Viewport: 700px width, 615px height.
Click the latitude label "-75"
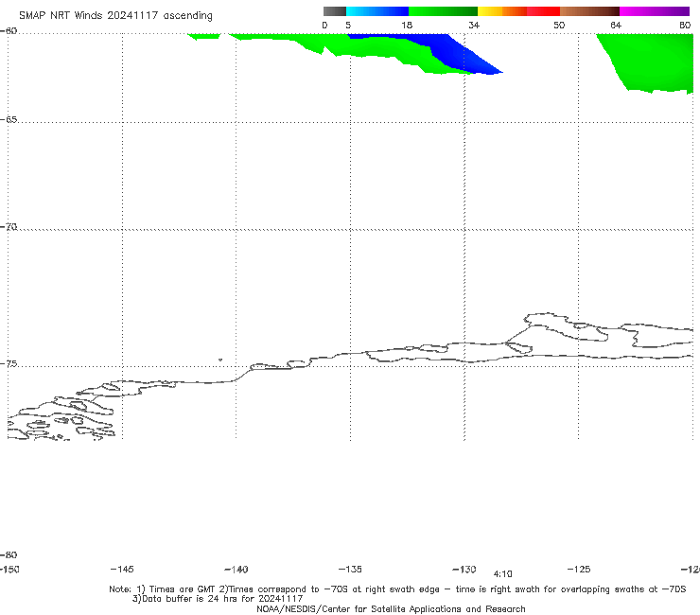tap(9, 364)
